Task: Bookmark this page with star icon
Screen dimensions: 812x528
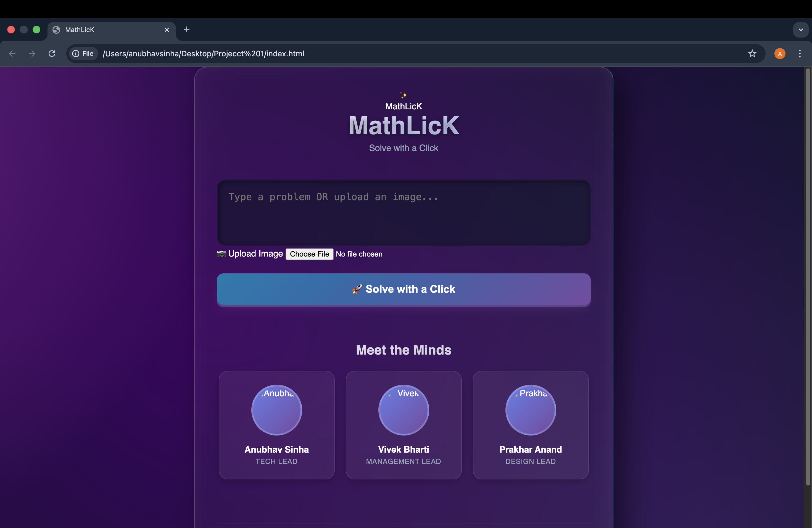Action: [x=752, y=54]
